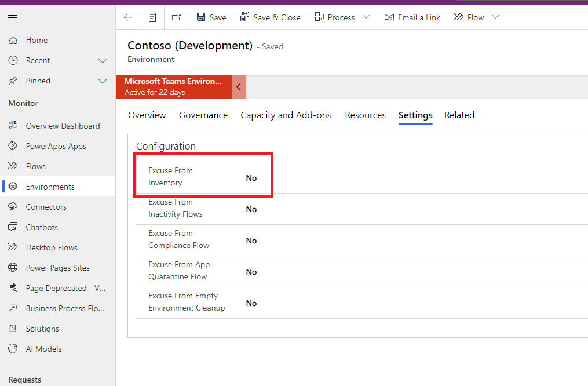Open Power Pages Sites in sidebar
The height and width of the screenshot is (386, 588).
click(x=58, y=268)
